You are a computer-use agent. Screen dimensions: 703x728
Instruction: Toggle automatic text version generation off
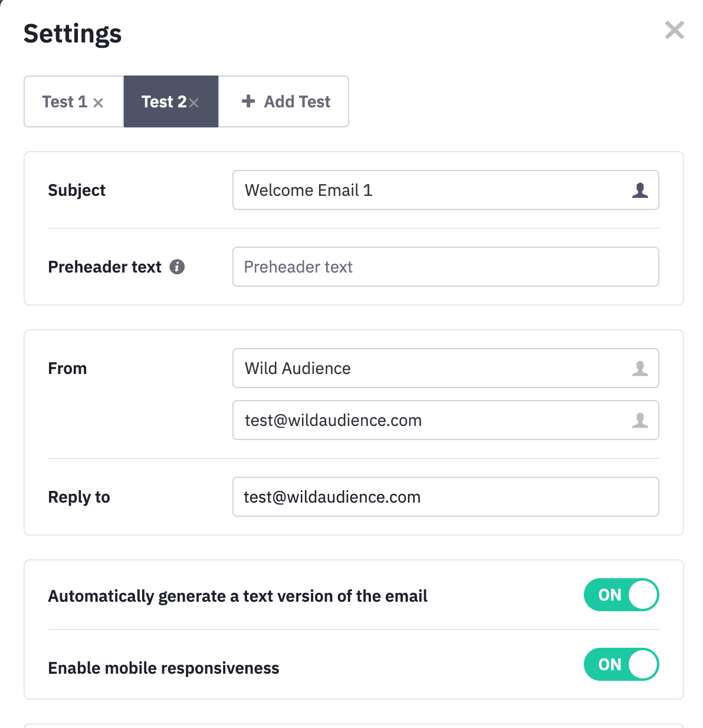[x=621, y=595]
